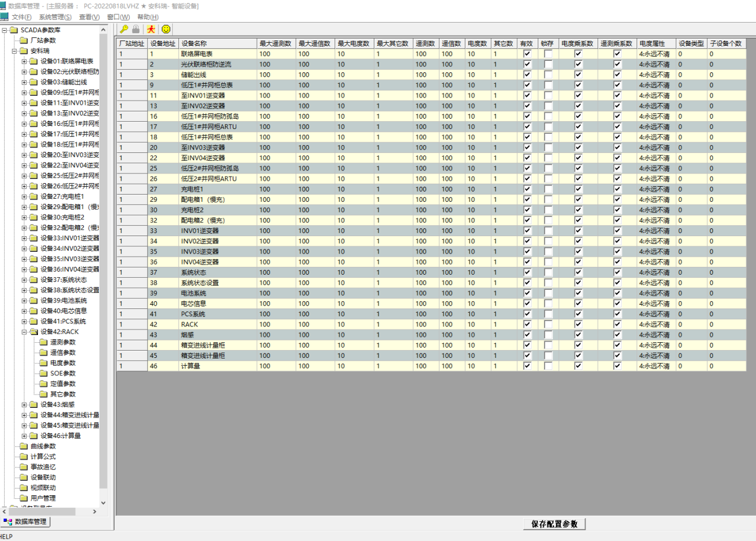Click device address cell 44
The height and width of the screenshot is (541, 756).
coord(163,345)
